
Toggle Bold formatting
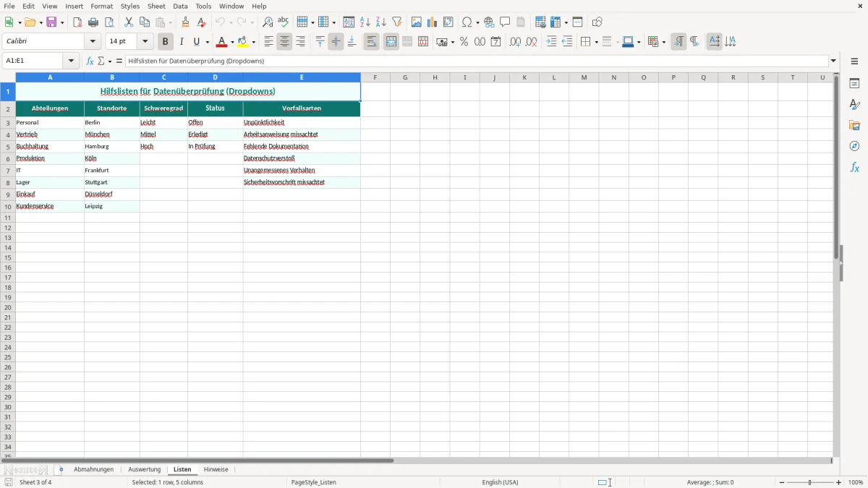tap(166, 42)
